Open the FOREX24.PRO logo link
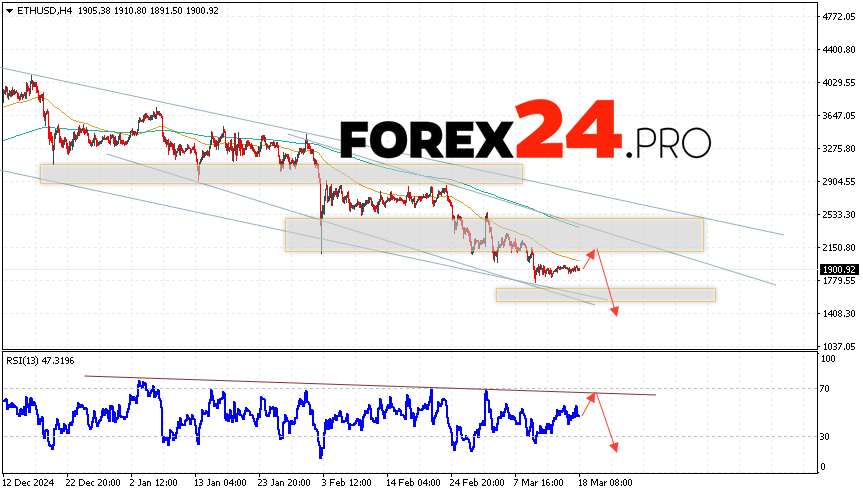This screenshot has height=494, width=863. pos(525,131)
